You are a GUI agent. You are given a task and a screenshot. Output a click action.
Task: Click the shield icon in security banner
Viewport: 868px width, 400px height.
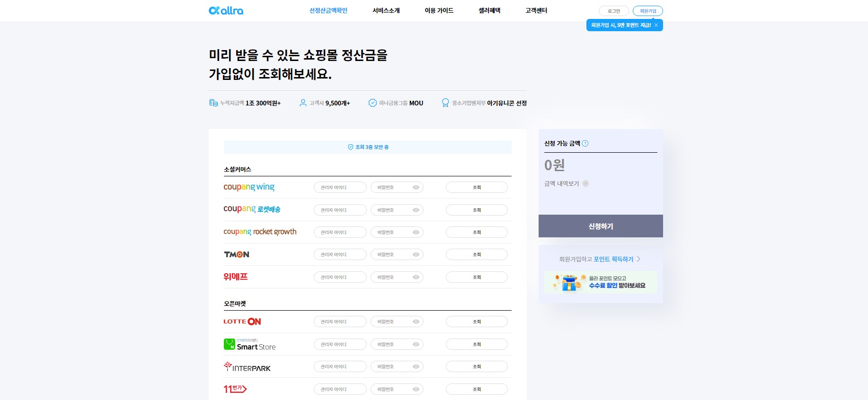click(351, 147)
